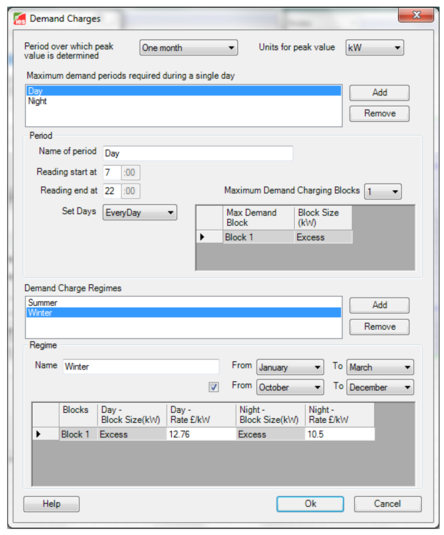The height and width of the screenshot is (535, 444).
Task: Close the Demand Charges dialog
Action: (416, 15)
